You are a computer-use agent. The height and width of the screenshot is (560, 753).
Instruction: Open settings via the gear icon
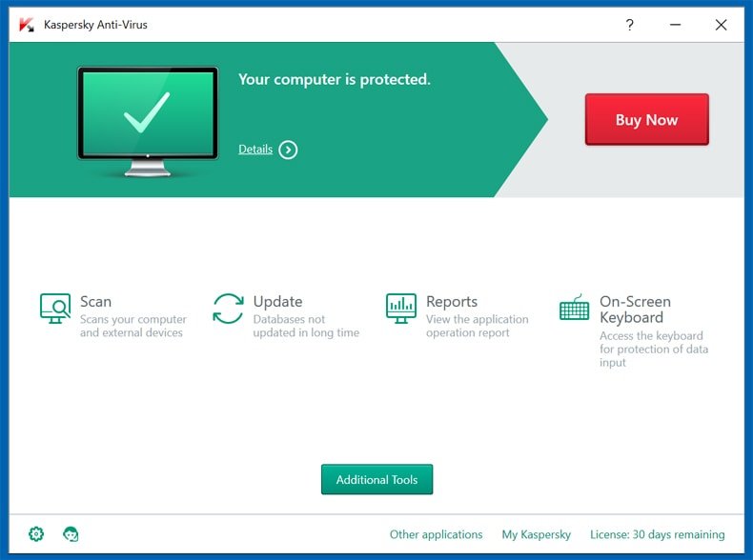tap(36, 533)
